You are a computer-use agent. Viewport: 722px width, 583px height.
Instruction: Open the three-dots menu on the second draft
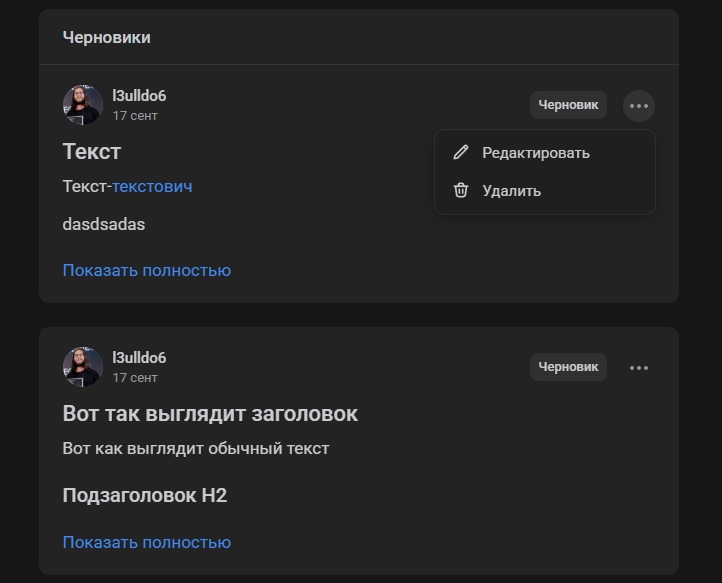coord(639,367)
